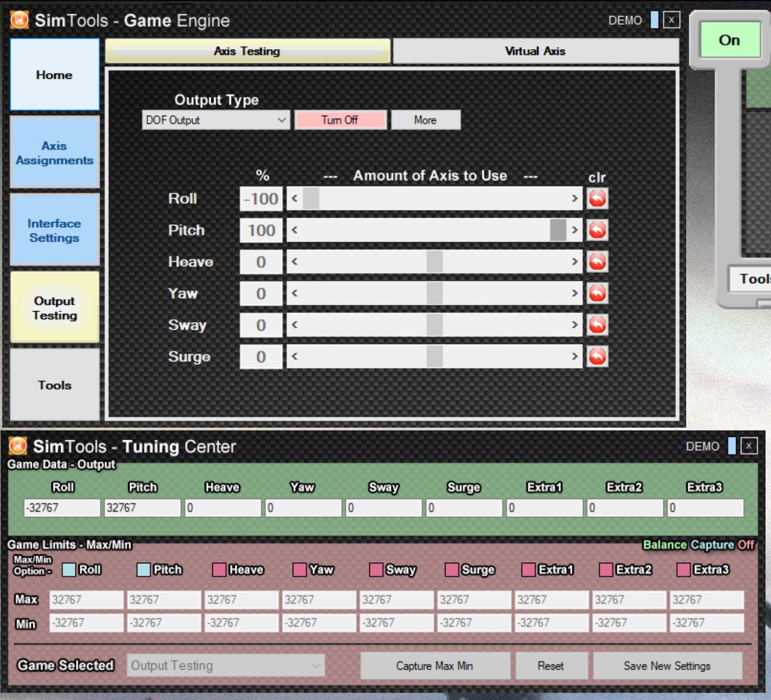Click the Surge slider thumb
This screenshot has width=771, height=700.
[x=434, y=357]
